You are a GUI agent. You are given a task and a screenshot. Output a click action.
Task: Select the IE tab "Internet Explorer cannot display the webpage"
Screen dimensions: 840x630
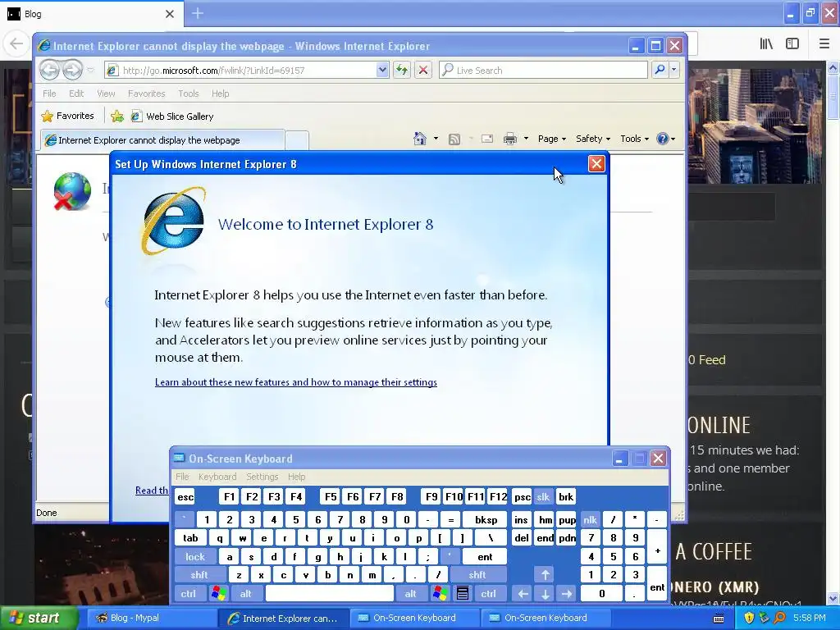pyautogui.click(x=163, y=139)
